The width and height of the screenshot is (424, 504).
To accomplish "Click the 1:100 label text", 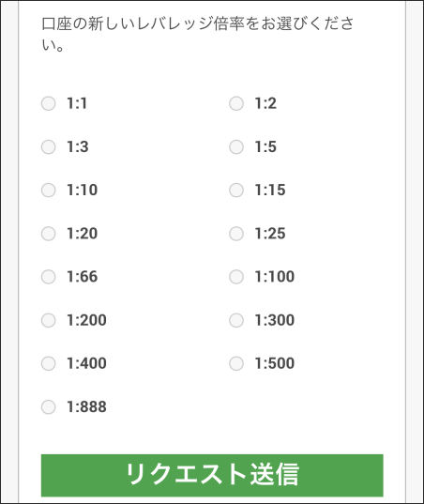I will click(274, 277).
